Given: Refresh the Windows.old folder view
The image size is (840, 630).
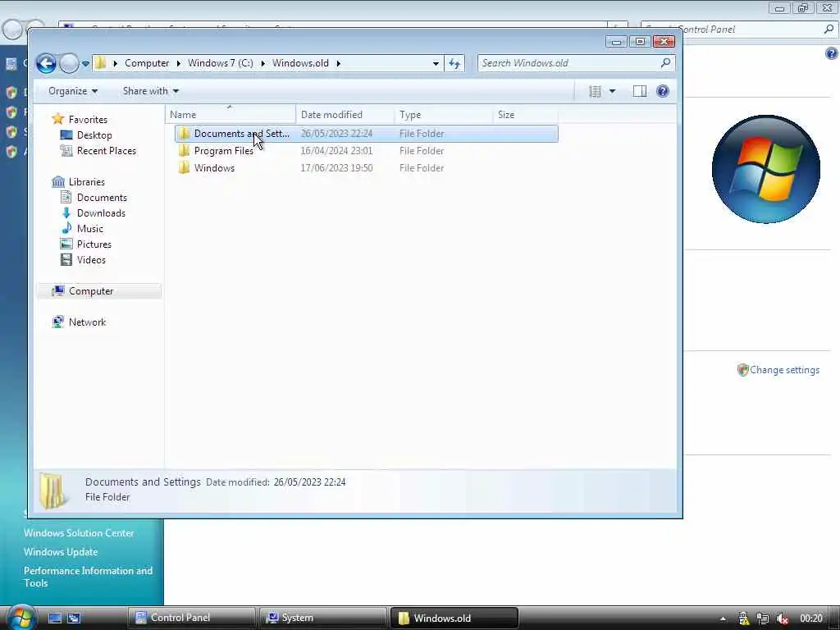Looking at the screenshot, I should tap(454, 63).
